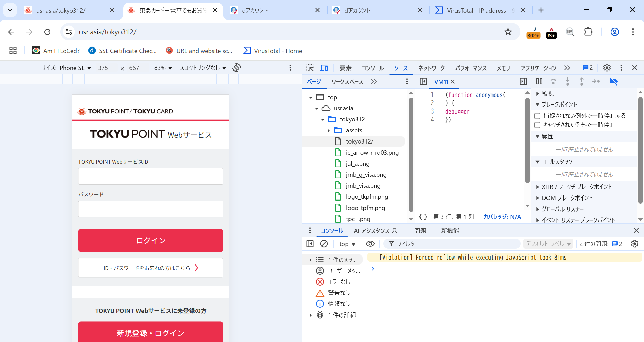The height and width of the screenshot is (342, 644).
Task: Open the drawer three-dot menu
Action: click(x=310, y=230)
